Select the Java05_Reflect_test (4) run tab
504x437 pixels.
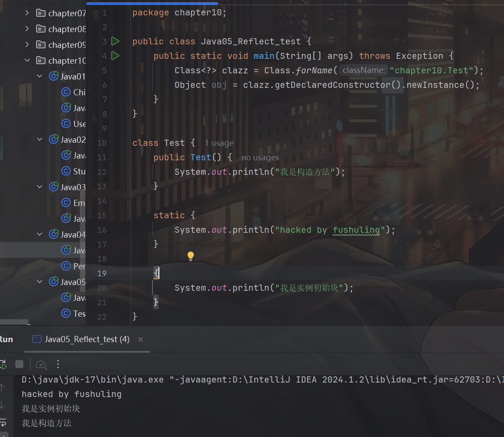pyautogui.click(x=82, y=339)
